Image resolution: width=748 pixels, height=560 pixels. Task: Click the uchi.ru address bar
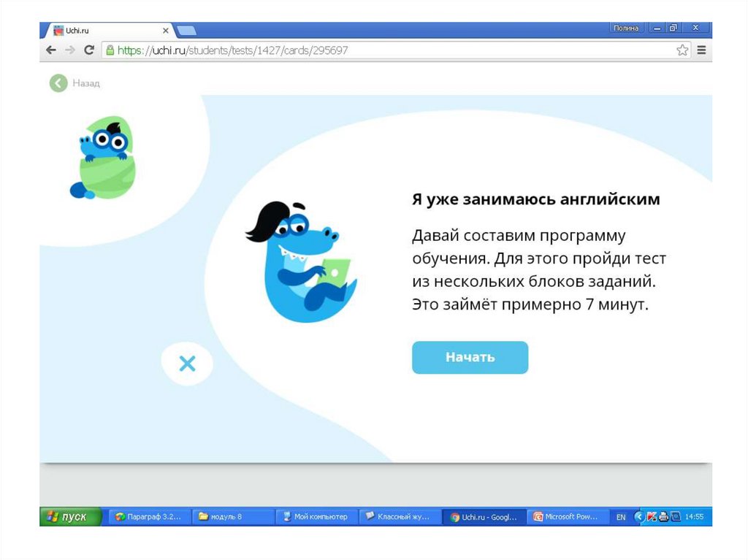click(365, 50)
